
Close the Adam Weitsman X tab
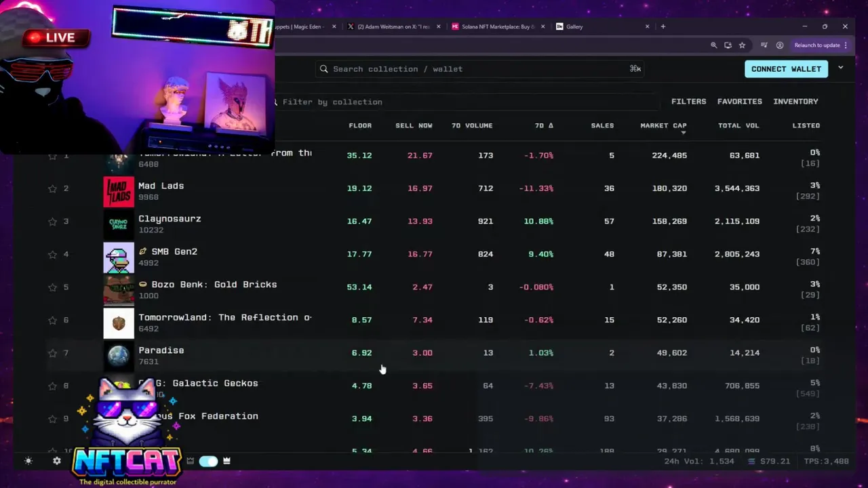438,27
